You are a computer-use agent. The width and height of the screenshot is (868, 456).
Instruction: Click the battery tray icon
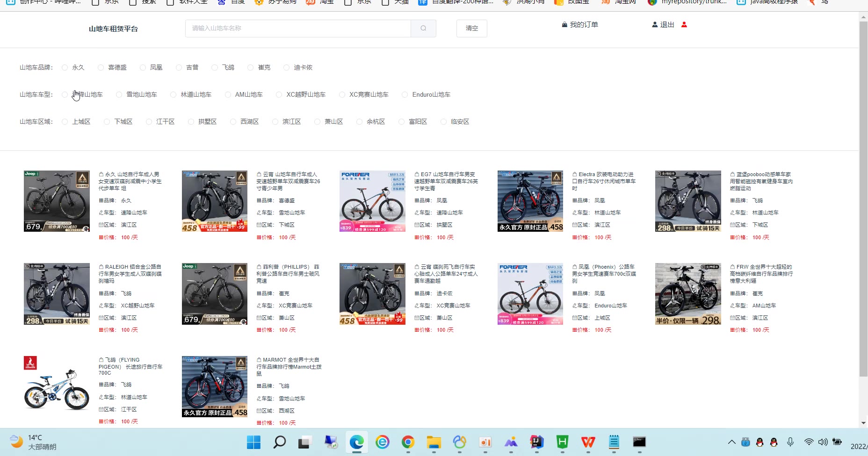(837, 442)
